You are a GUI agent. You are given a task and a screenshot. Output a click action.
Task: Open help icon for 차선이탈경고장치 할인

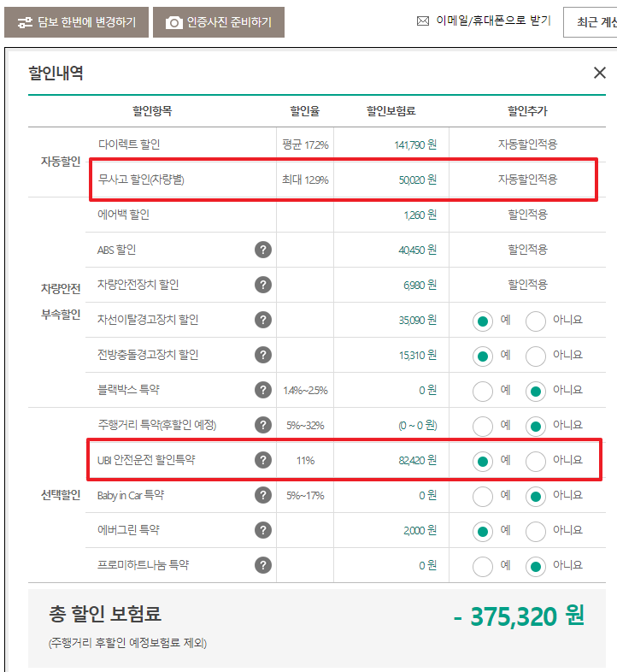click(x=263, y=320)
